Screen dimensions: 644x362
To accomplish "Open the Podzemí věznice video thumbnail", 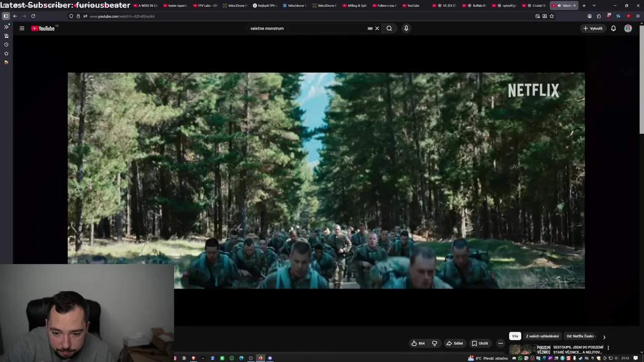I will 530,349.
